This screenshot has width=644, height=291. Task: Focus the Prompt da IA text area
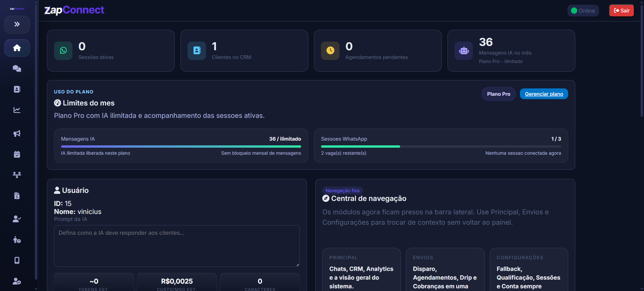coord(177,246)
